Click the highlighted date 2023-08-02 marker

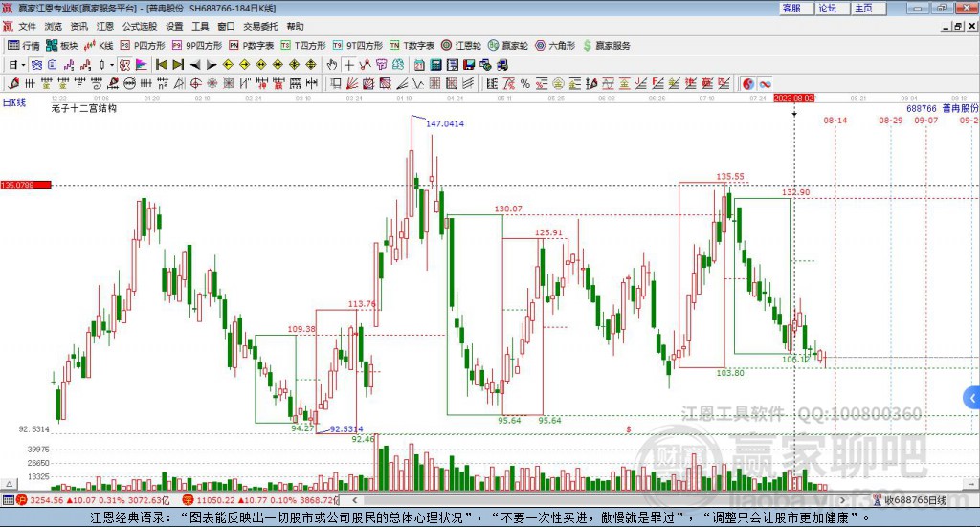tap(793, 99)
